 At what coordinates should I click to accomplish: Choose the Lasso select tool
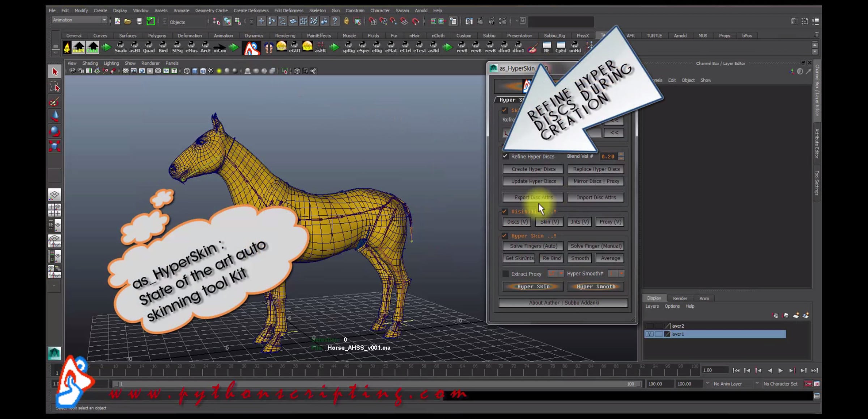click(55, 87)
